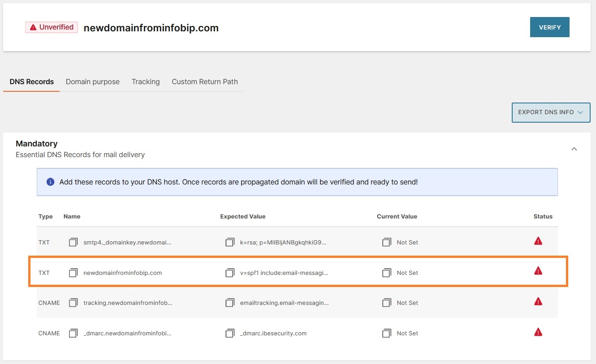Click the tracking.newdomainfrominfob... name text
The width and height of the screenshot is (596, 364).
(x=128, y=303)
